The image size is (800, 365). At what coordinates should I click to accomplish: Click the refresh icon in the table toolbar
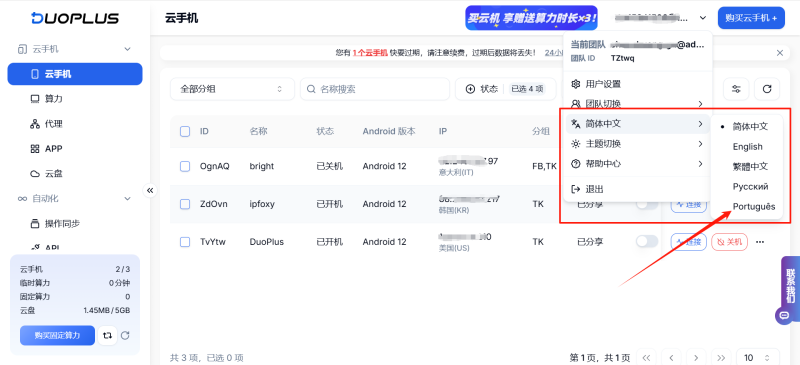tap(766, 89)
